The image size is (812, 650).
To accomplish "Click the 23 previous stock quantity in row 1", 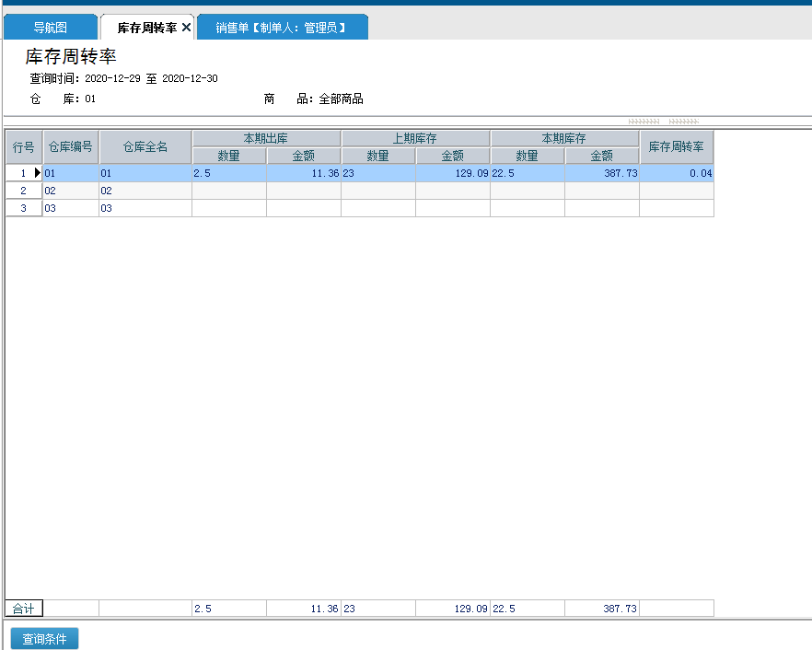I will (378, 173).
